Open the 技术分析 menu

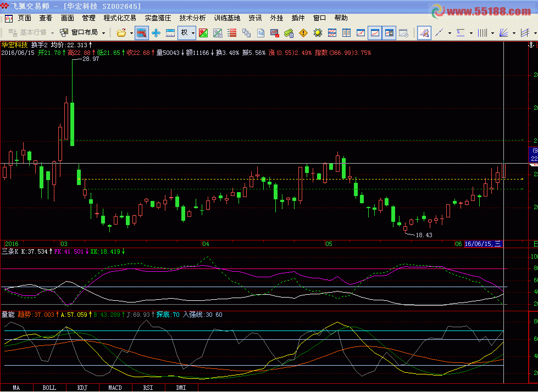(192, 18)
